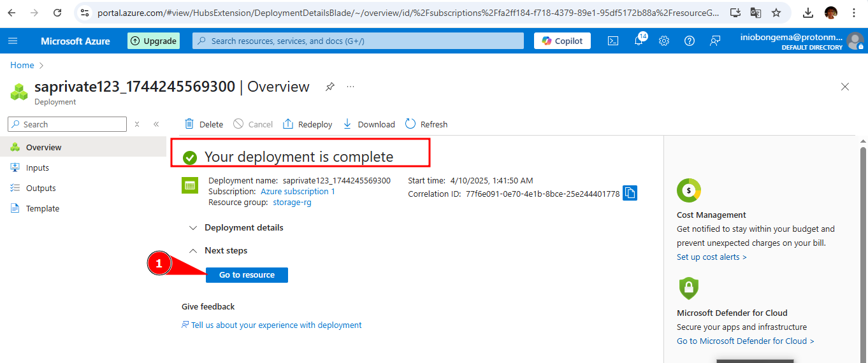The height and width of the screenshot is (363, 868).
Task: Click the Microsoft Defender shield icon
Action: (x=688, y=288)
